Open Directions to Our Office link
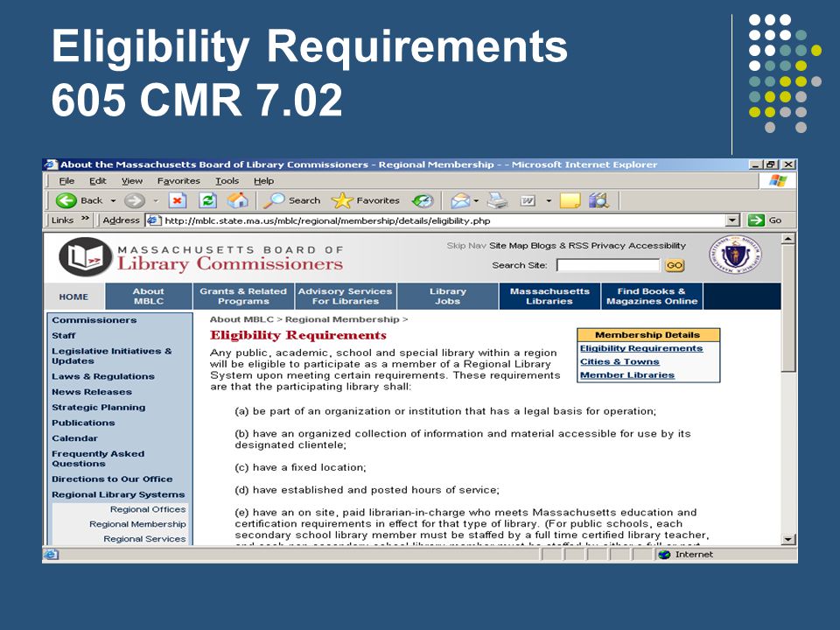The width and height of the screenshot is (840, 630). point(112,479)
